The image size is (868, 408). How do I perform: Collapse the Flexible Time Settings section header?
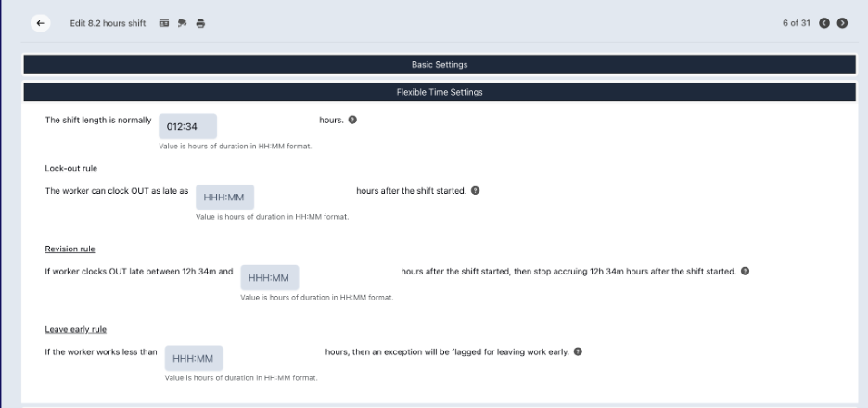[x=440, y=92]
